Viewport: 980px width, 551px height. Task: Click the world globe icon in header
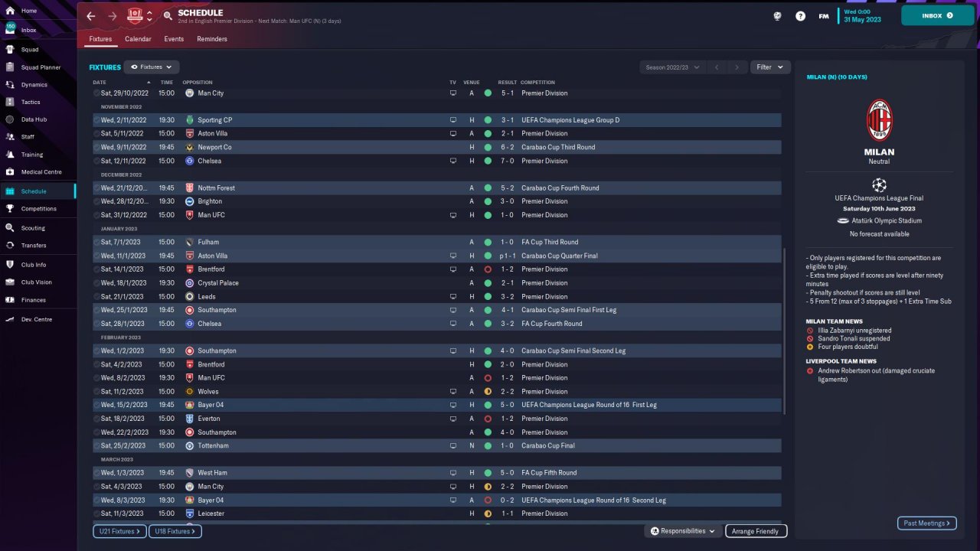pyautogui.click(x=778, y=16)
